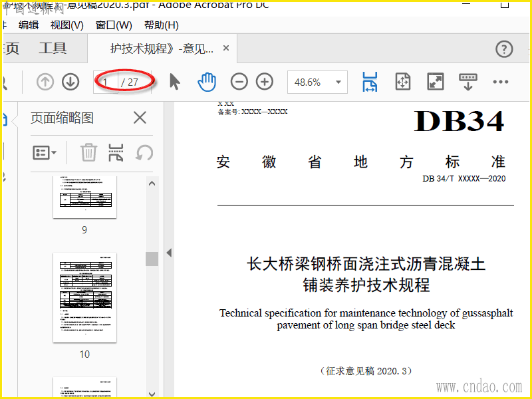Open the 窗口(W) menu
Screen dimensions: 532x399
[x=114, y=25]
